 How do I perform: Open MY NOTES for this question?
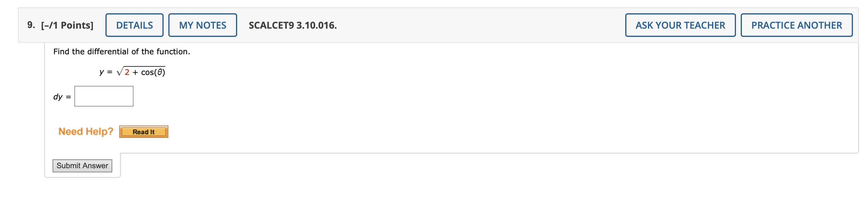coord(202,24)
